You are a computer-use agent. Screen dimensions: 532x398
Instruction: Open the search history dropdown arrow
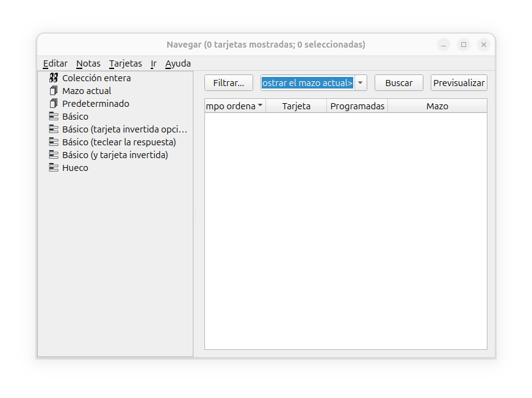[361, 83]
